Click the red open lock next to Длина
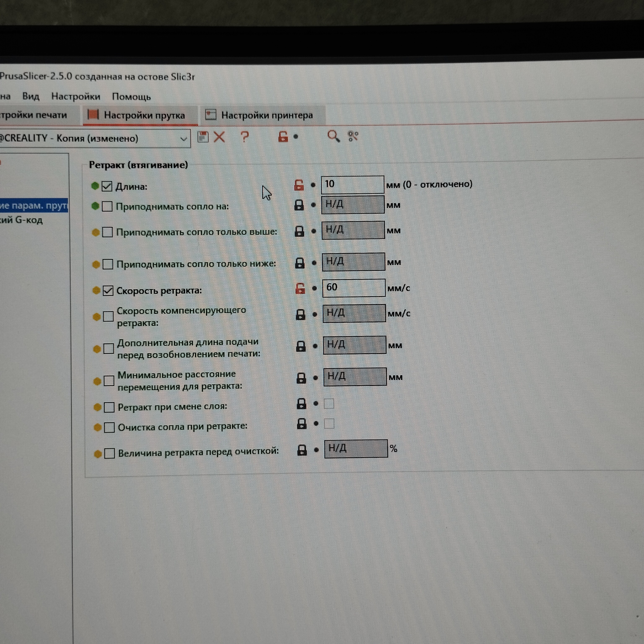This screenshot has width=644, height=644. click(x=299, y=185)
